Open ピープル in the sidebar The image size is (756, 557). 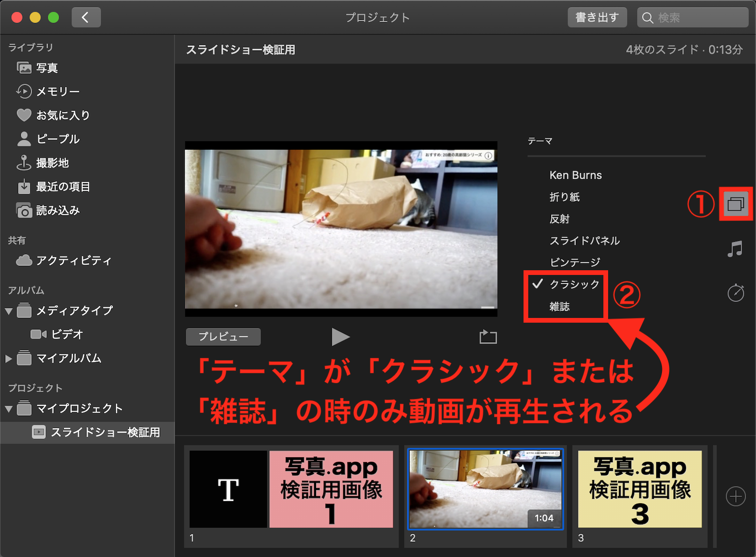tap(48, 139)
